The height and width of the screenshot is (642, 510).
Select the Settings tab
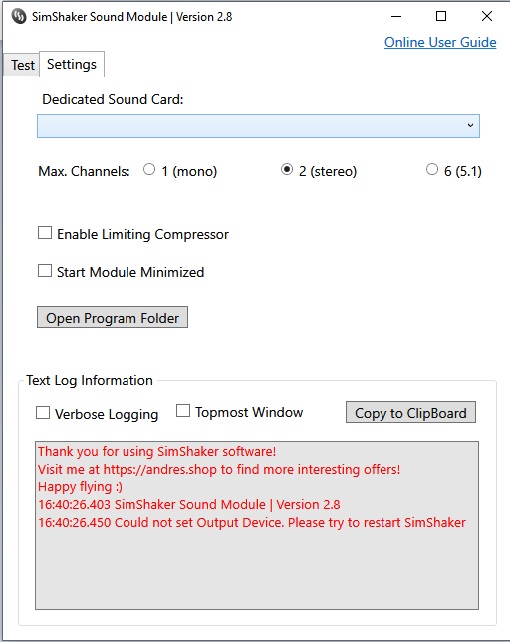[x=72, y=64]
